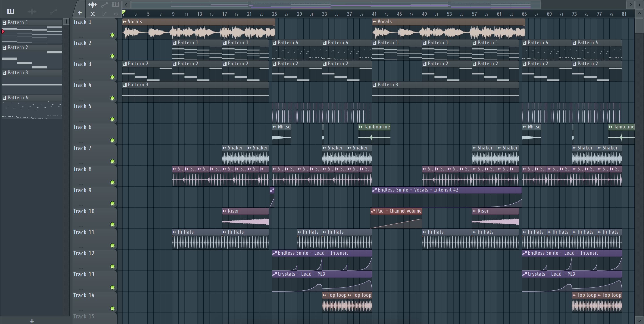Click the down arrow of vertical scrollbar
Screen dimensions: 644x324
pyautogui.click(x=639, y=320)
